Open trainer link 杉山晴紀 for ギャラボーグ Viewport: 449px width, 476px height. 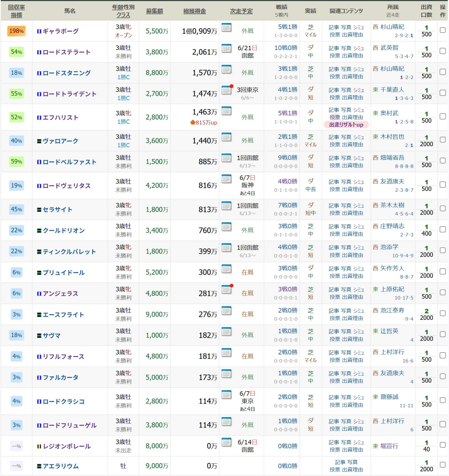pyautogui.click(x=392, y=27)
